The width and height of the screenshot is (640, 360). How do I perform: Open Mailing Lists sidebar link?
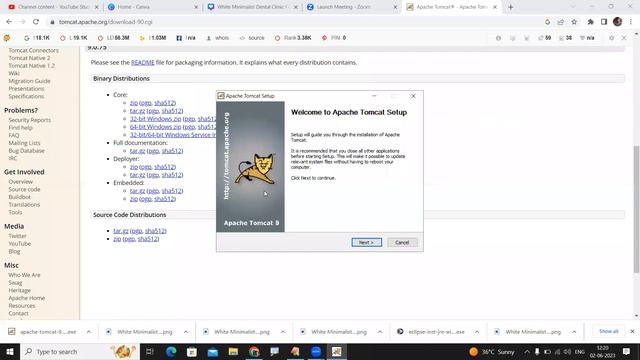[x=24, y=143]
